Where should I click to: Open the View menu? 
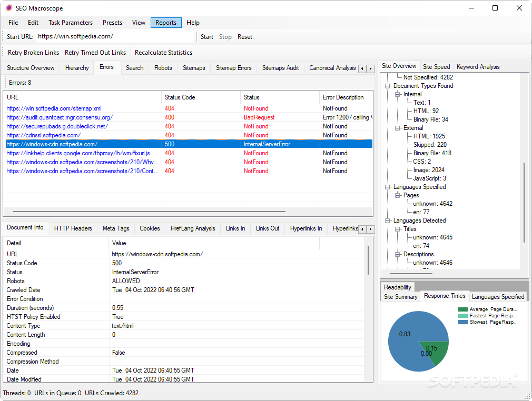point(139,23)
